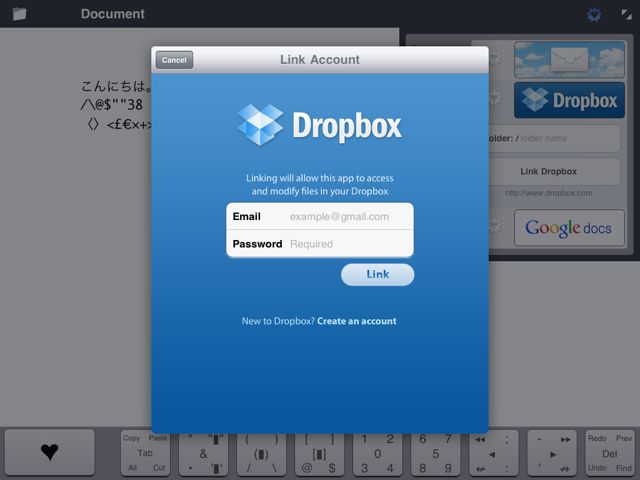The width and height of the screenshot is (640, 480).
Task: Follow the Create an account link
Action: coord(357,321)
